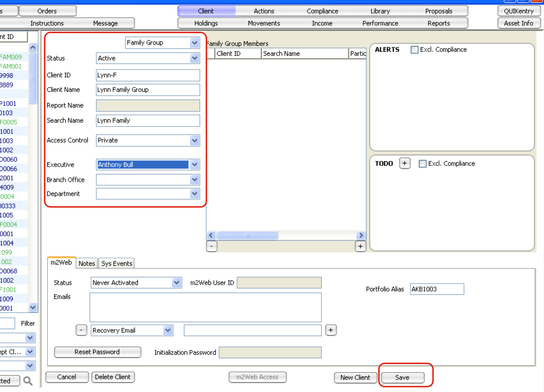The width and height of the screenshot is (544, 392).
Task: Click into the Portfolio Alias field
Action: [x=437, y=289]
